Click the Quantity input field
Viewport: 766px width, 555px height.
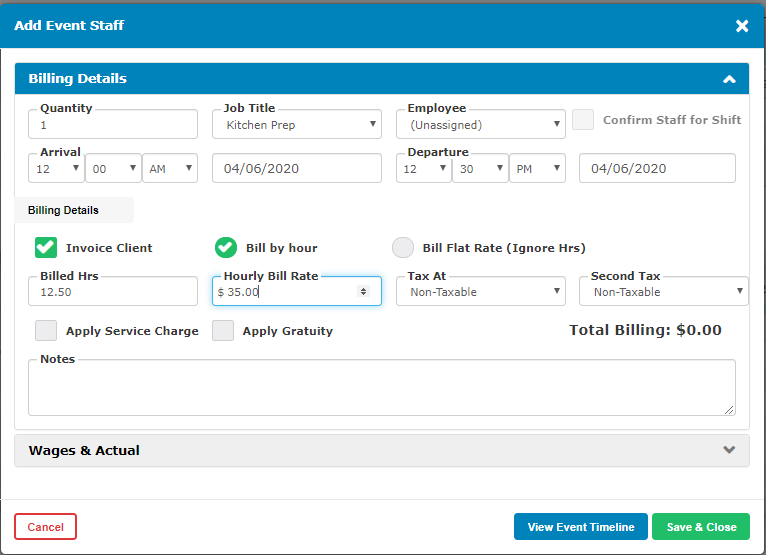pyautogui.click(x=113, y=125)
